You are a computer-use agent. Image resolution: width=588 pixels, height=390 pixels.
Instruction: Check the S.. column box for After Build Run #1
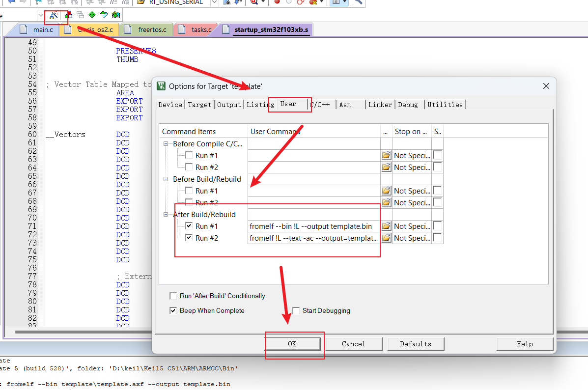pos(437,226)
